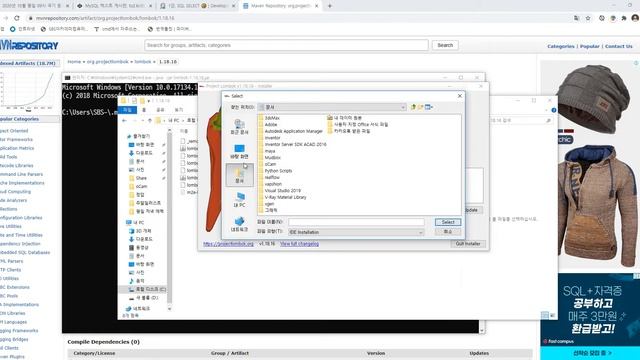Click the Maven Repository Search button
Image resolution: width=640 pixels, height=360 pixels.
click(445, 45)
